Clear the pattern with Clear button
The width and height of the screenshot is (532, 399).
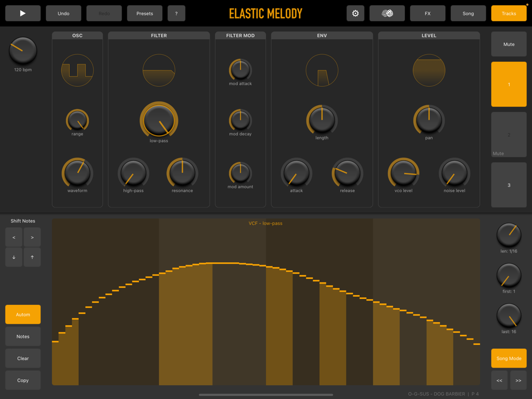(x=23, y=358)
